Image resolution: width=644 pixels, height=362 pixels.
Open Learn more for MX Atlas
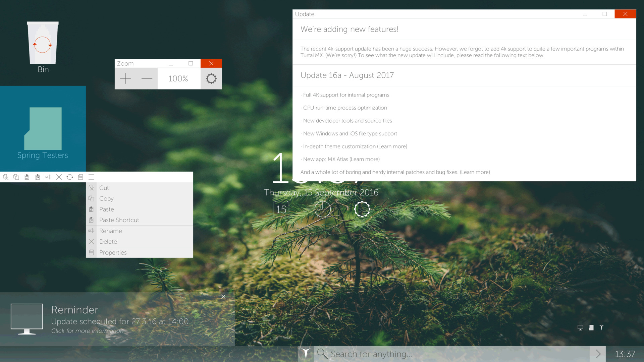pos(365,159)
